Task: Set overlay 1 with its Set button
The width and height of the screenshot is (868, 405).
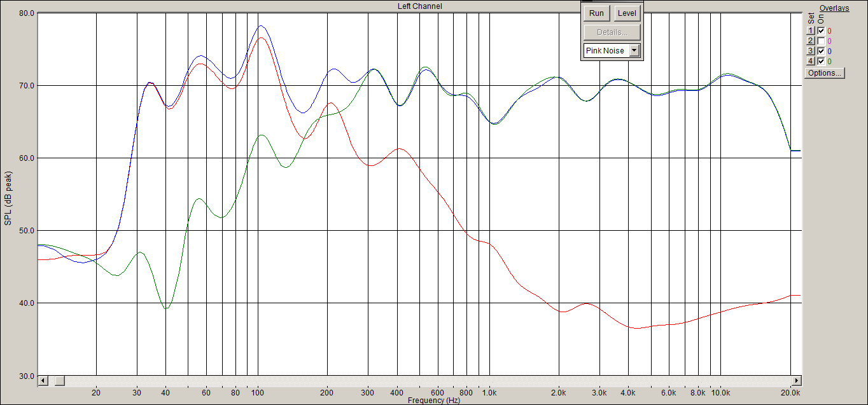Action: click(x=811, y=31)
